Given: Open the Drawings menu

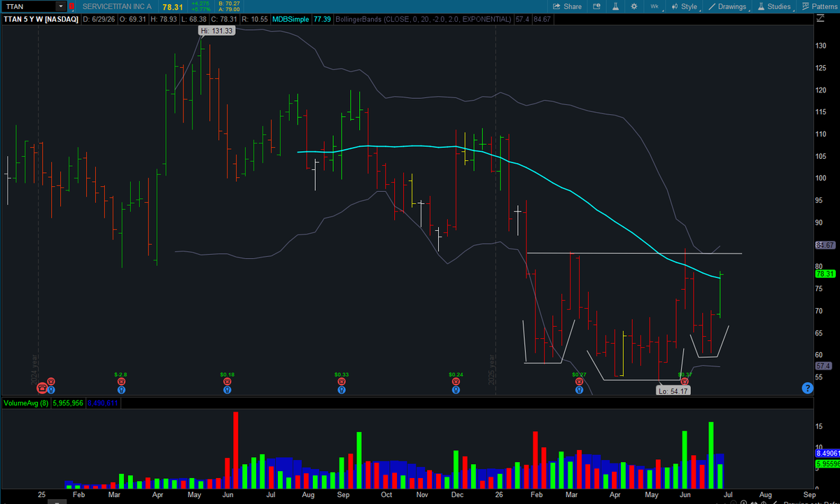Looking at the screenshot, I should (x=729, y=6).
